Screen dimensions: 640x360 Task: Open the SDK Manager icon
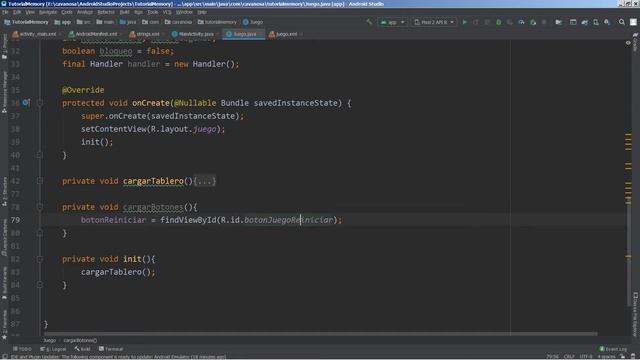(607, 22)
